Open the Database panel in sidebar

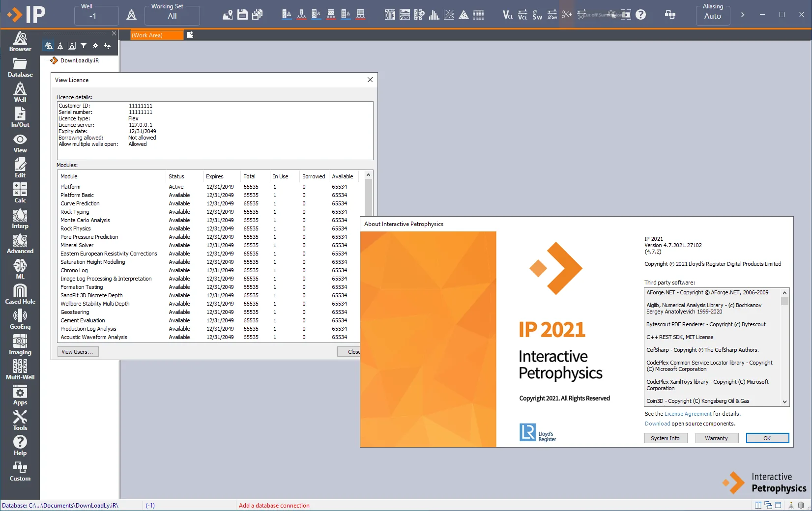20,68
